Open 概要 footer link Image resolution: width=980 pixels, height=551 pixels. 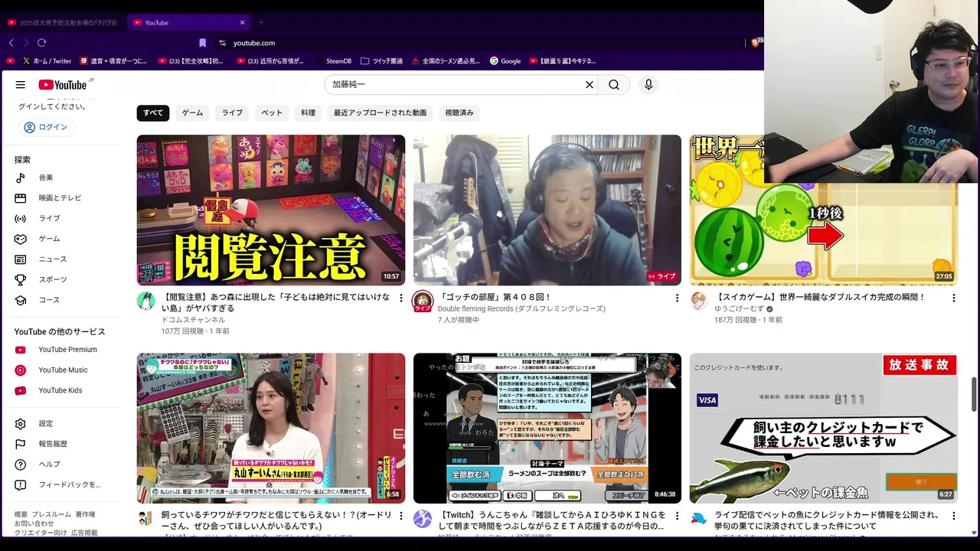point(21,514)
